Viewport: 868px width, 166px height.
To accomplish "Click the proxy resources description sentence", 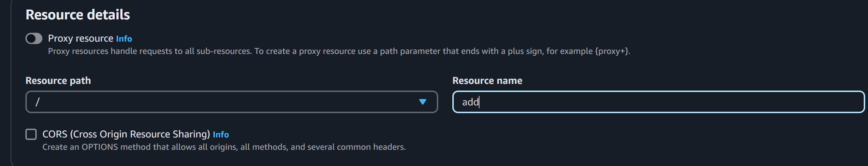I will coord(247,51).
